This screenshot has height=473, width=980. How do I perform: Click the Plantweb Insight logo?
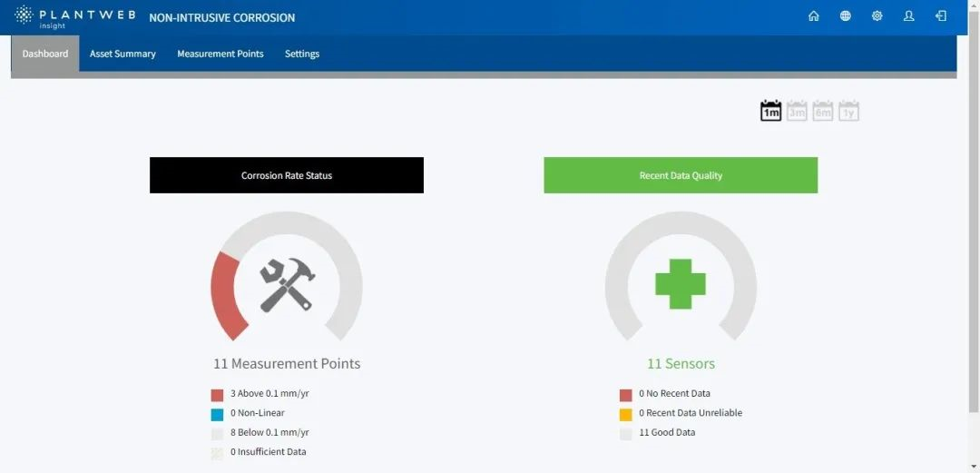click(x=73, y=16)
